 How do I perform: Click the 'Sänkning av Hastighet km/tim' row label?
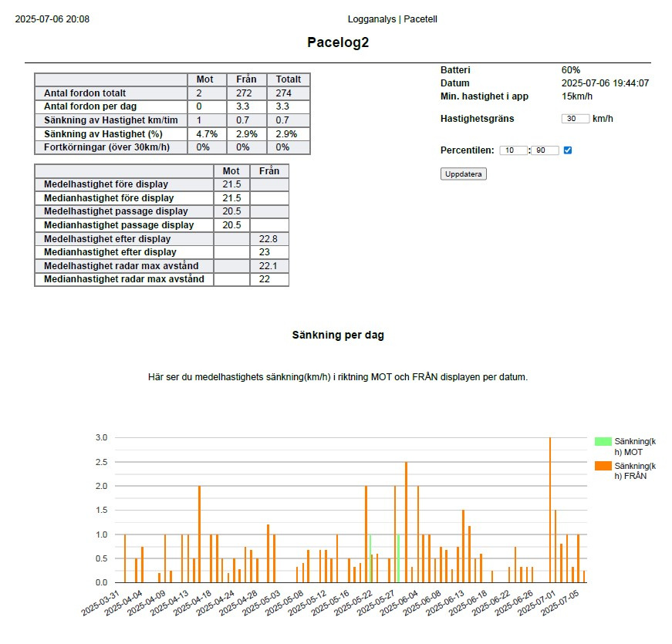tap(110, 120)
